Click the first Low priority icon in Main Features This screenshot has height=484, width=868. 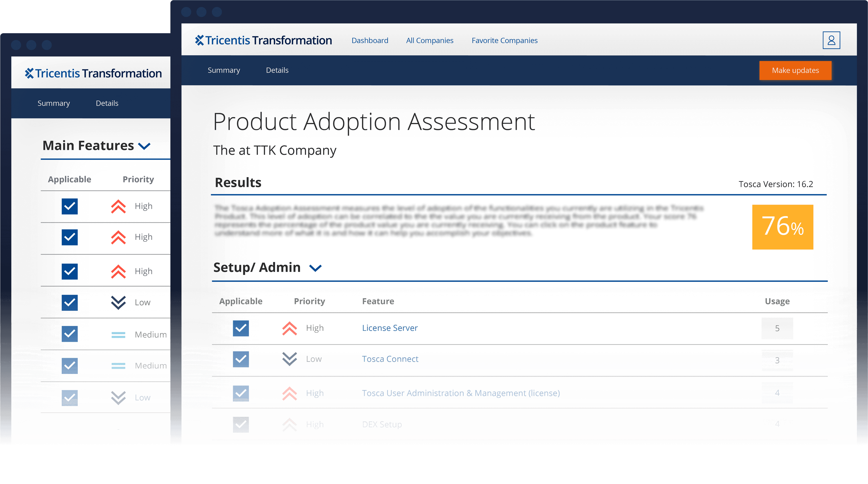(118, 303)
